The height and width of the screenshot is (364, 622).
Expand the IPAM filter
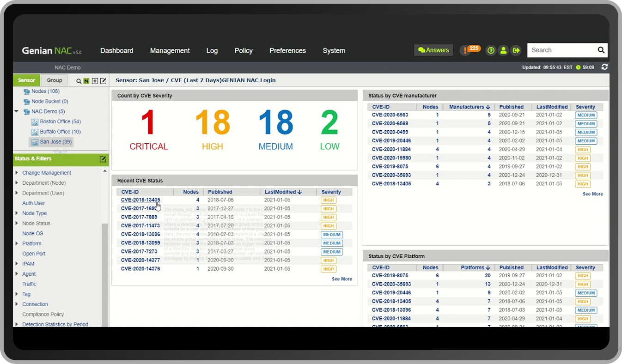[x=17, y=264]
